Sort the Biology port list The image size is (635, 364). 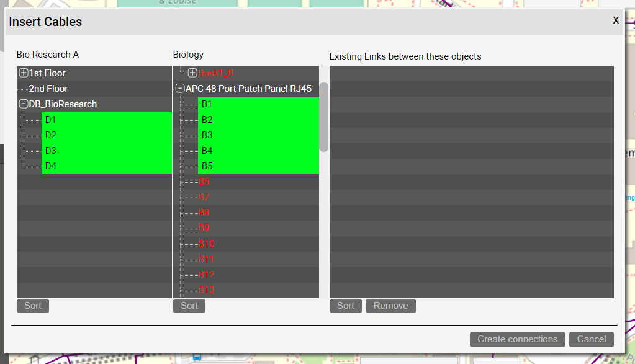189,306
